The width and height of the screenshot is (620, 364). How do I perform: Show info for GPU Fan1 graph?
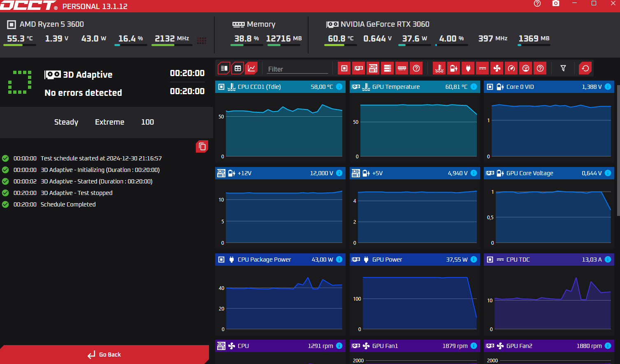(x=474, y=346)
